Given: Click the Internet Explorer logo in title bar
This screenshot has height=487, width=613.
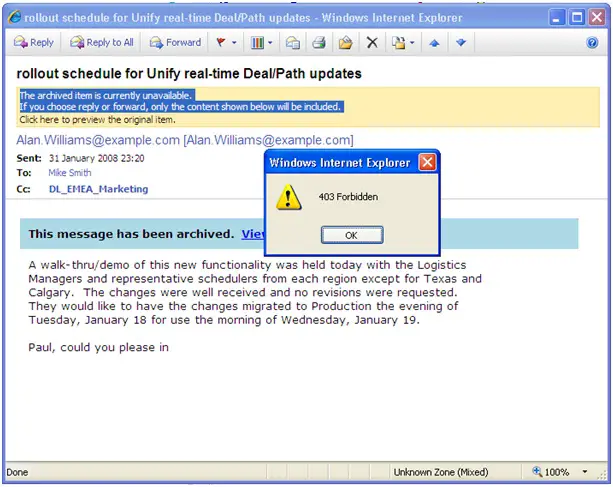Looking at the screenshot, I should pos(14,17).
